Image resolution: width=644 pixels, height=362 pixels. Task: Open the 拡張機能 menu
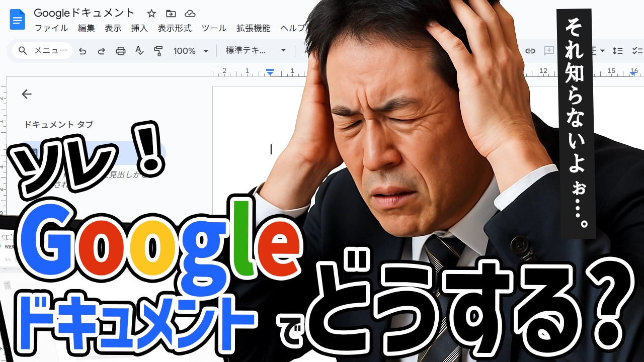click(253, 28)
